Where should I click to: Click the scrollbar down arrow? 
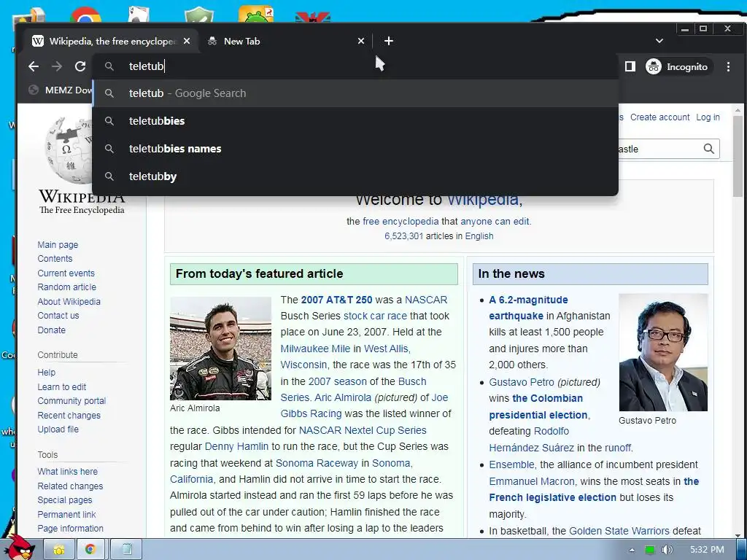pos(738,535)
